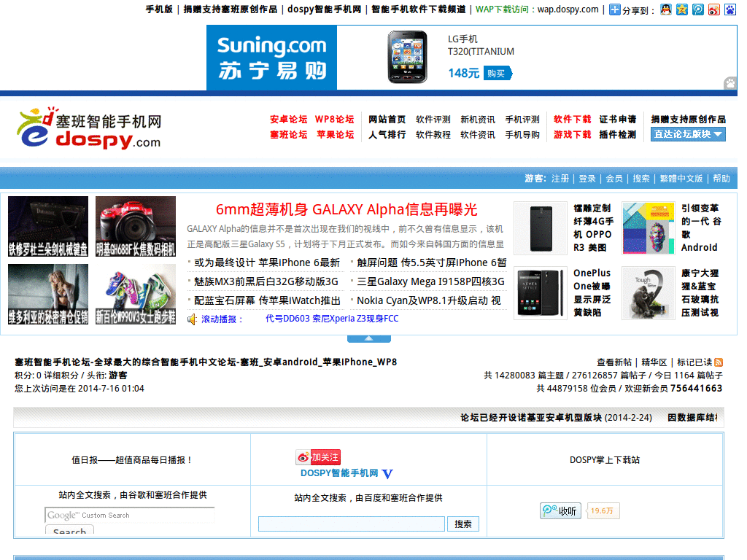Screen dimensions: 747x560
Task: Open the GALAXY Alpha headline article
Action: click(x=347, y=209)
